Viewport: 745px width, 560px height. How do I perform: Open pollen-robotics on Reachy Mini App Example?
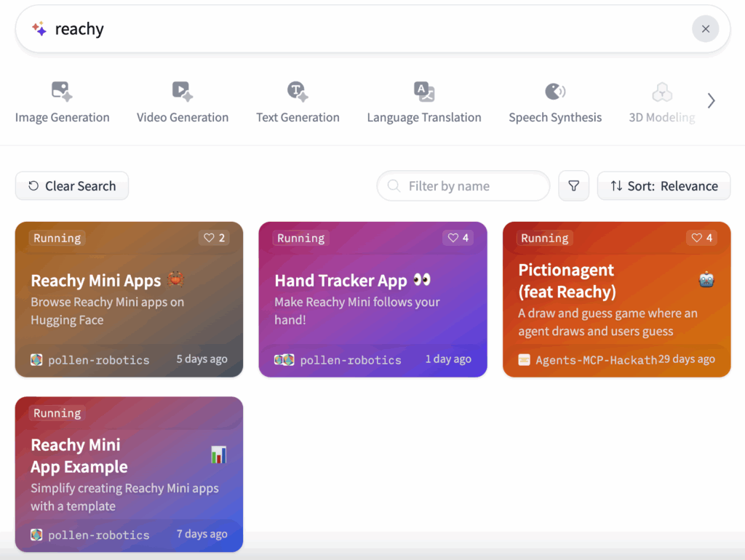(98, 535)
